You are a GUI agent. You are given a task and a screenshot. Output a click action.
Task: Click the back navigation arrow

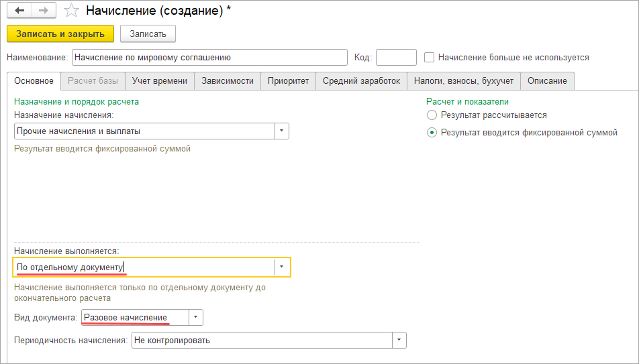tap(19, 11)
